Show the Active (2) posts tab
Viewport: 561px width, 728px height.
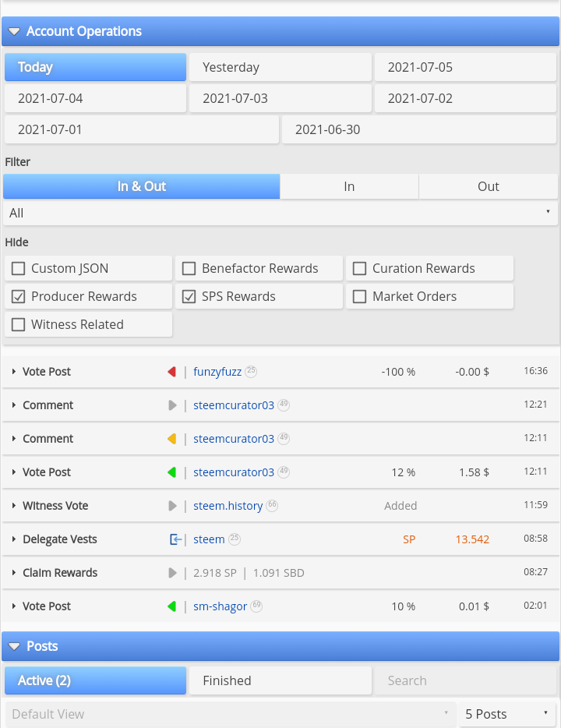tap(96, 680)
